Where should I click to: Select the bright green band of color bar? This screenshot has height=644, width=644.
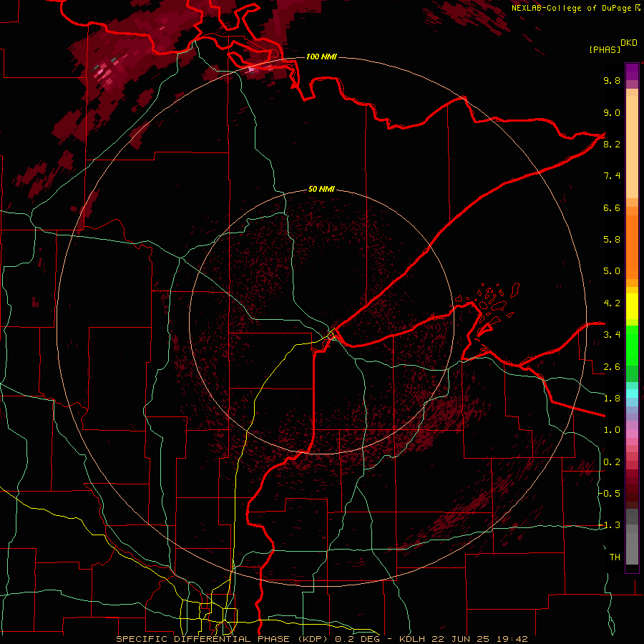coord(632,346)
